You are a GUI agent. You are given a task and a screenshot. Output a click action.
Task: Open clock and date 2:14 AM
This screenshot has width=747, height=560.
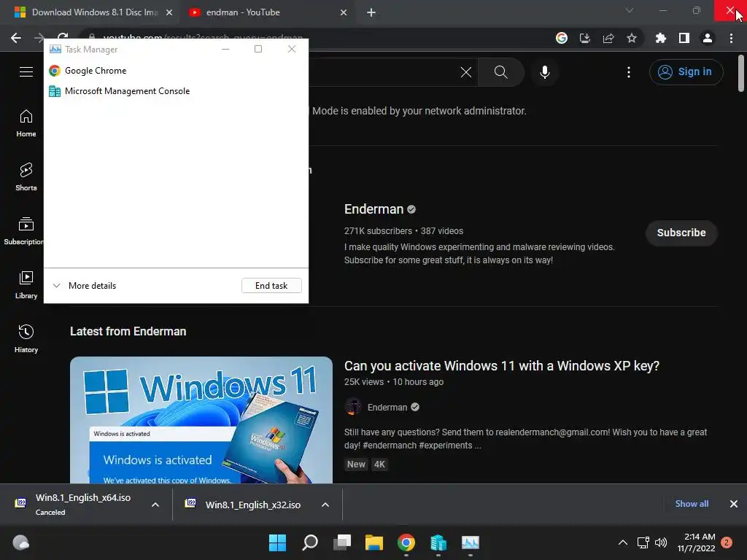click(696, 542)
